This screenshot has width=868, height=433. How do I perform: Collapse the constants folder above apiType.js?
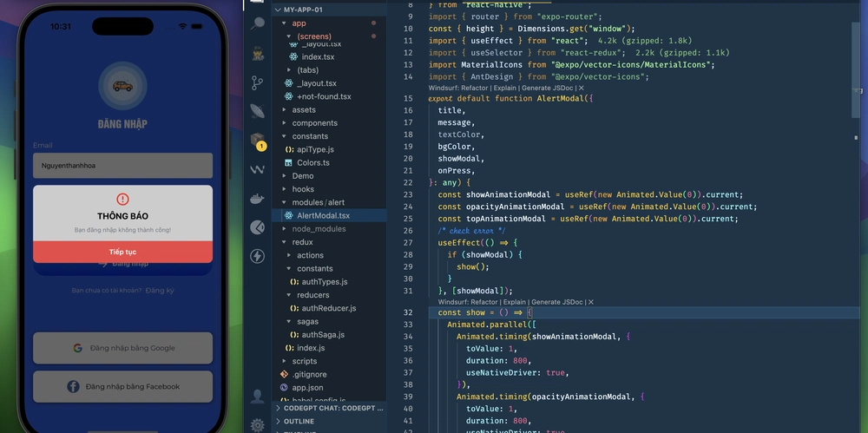coord(310,136)
